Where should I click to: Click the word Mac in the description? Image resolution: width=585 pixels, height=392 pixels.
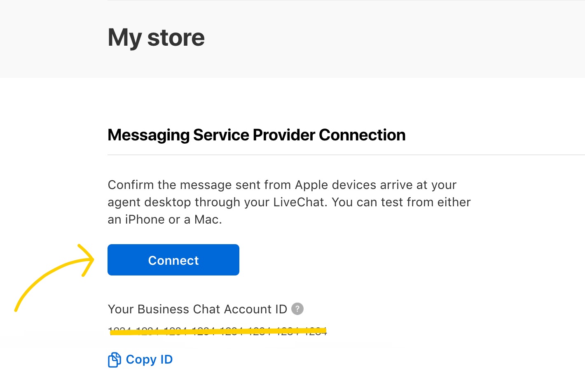coord(206,219)
